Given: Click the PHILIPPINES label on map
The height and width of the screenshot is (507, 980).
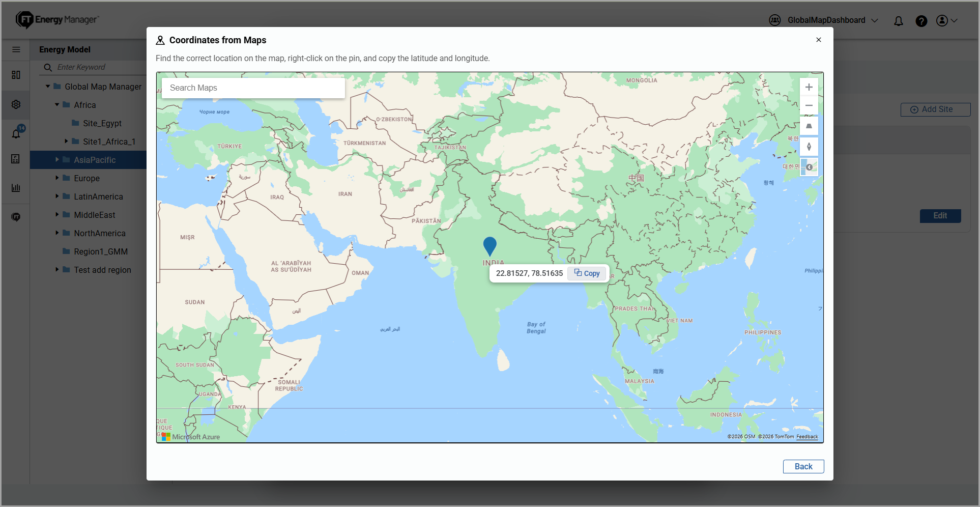Looking at the screenshot, I should pyautogui.click(x=763, y=332).
